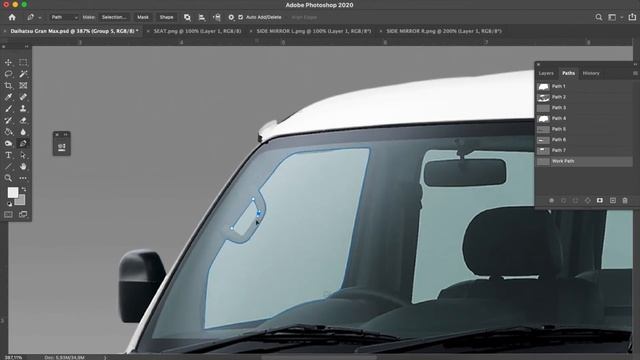This screenshot has height=360, width=640.
Task: Select the Clone Stamp tool
Action: (x=23, y=109)
